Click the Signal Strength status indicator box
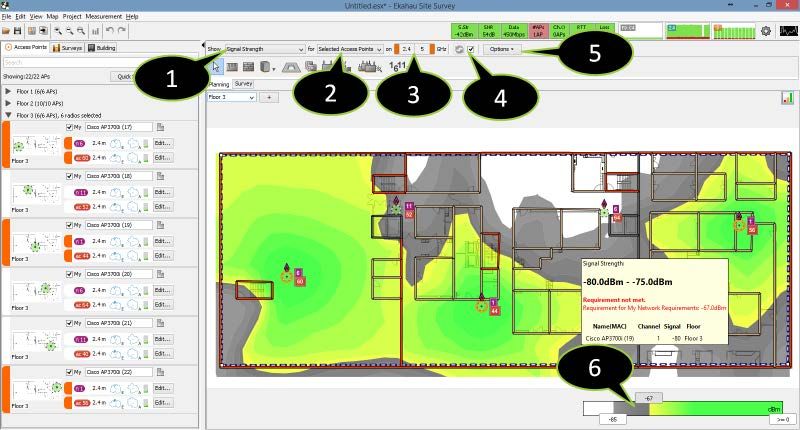Screen dimensions: 800x430 [x=463, y=31]
